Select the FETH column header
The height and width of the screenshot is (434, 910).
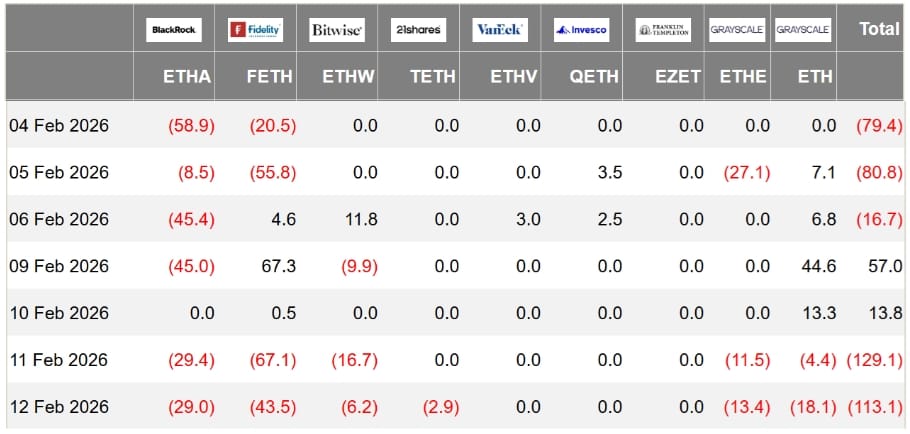coord(270,77)
